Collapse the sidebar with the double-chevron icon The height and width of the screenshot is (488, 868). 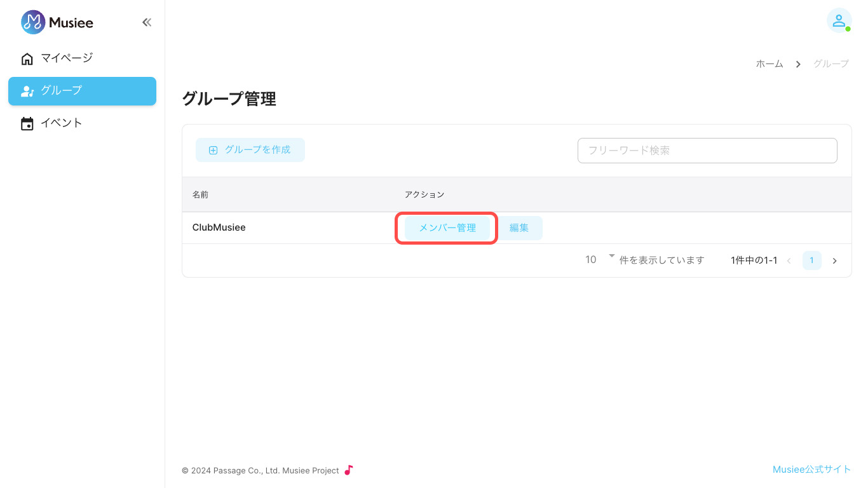147,22
